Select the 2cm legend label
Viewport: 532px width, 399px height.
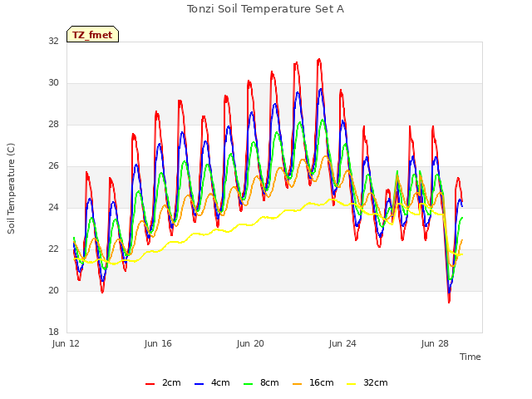171,382
